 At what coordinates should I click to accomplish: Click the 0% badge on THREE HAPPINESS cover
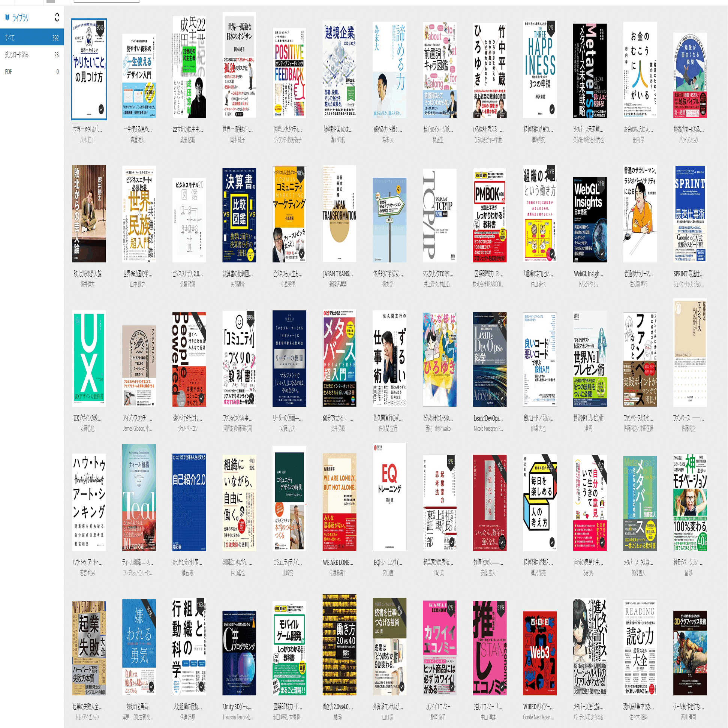551,27
